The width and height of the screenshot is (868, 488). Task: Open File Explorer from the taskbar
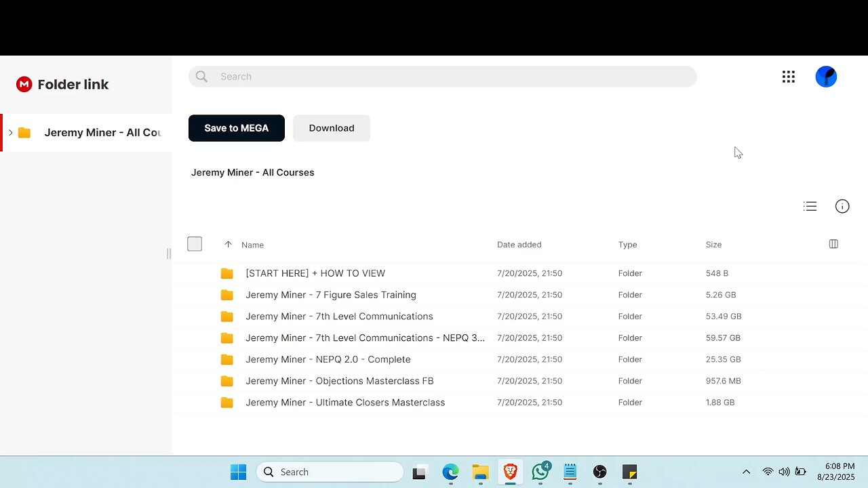pyautogui.click(x=480, y=472)
